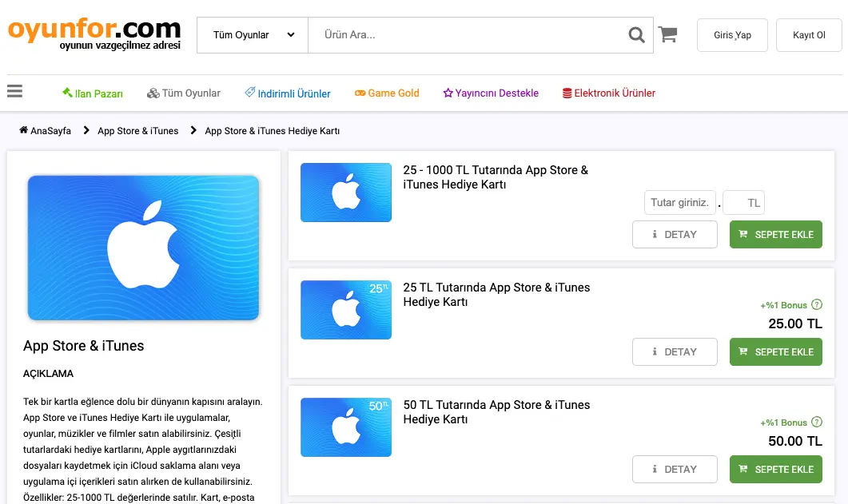Click bonus help icon for 25 TL card
The height and width of the screenshot is (504, 848).
(817, 304)
